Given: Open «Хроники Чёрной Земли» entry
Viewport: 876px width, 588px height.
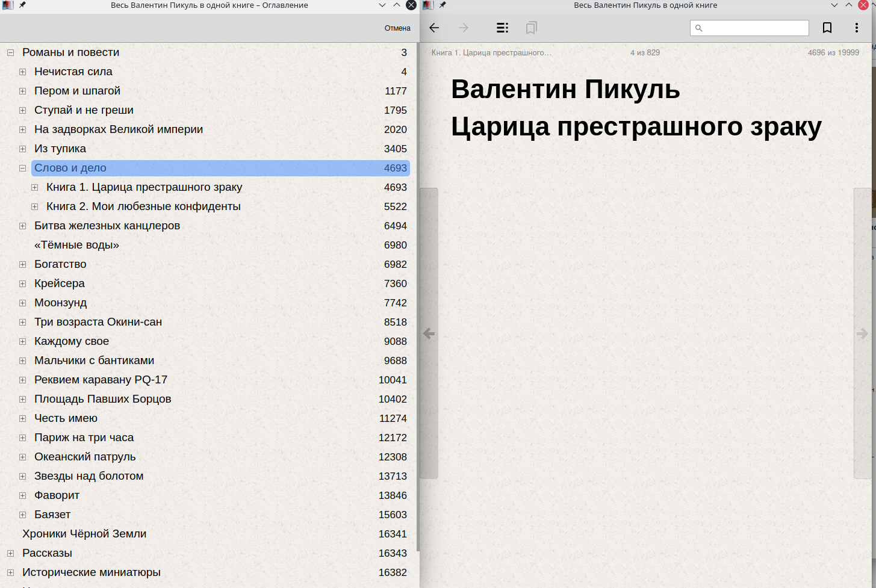Looking at the screenshot, I should coord(84,534).
